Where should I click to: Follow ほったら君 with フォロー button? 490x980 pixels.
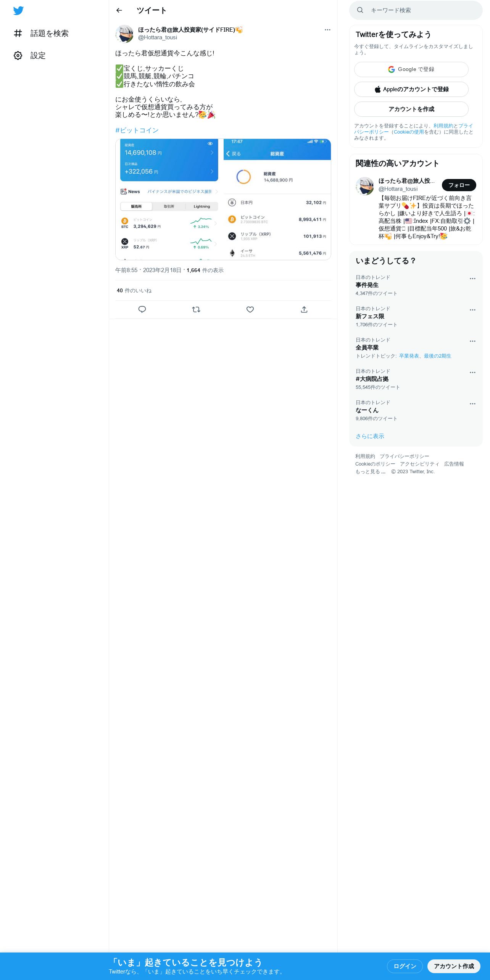click(x=459, y=185)
